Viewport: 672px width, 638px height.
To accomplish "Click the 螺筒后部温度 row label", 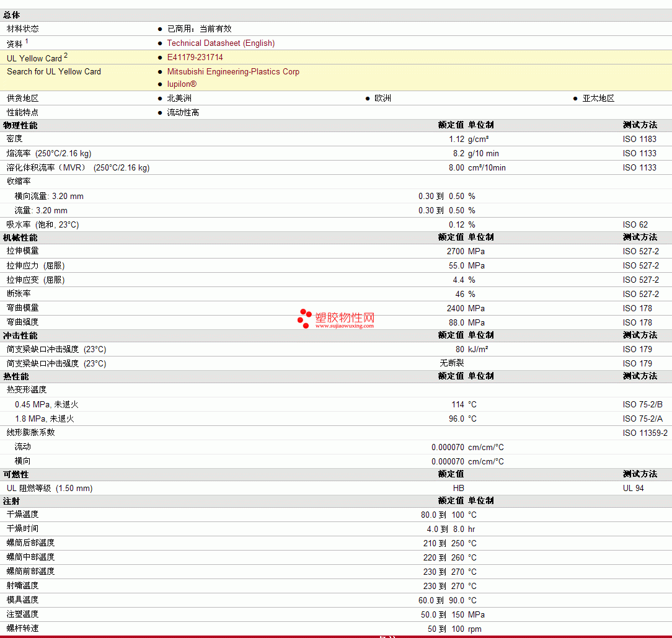I will pos(31,543).
